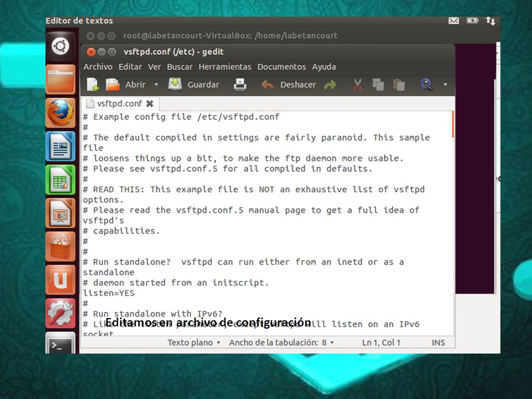Click the first line '# Example config file'

[182, 117]
